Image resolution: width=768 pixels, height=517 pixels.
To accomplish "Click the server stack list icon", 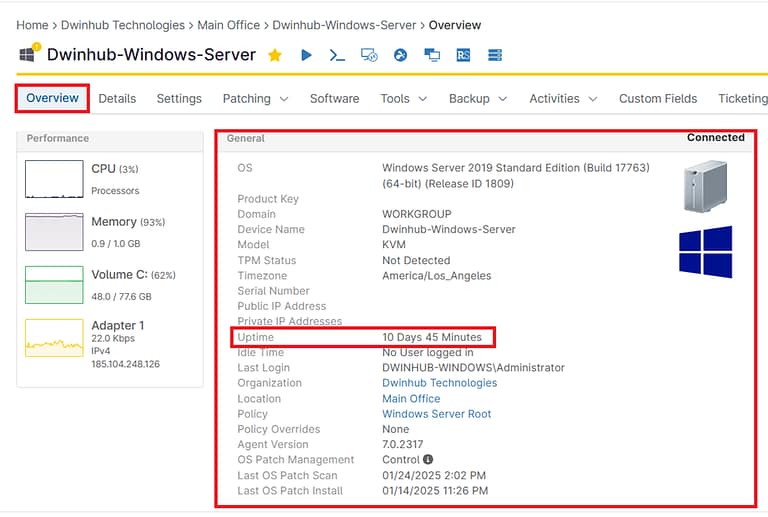I will (x=495, y=55).
